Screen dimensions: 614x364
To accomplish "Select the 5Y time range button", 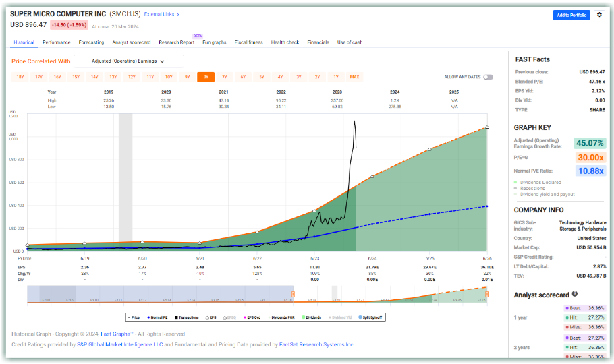I will (262, 77).
